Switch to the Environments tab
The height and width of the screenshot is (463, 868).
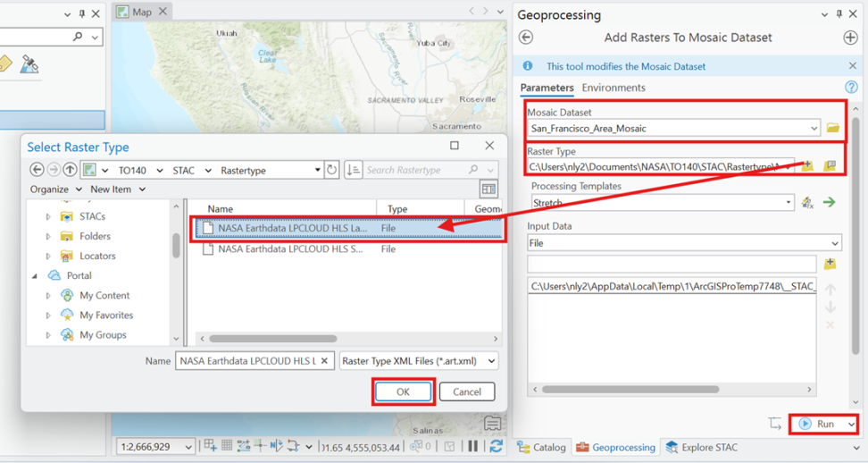[613, 88]
